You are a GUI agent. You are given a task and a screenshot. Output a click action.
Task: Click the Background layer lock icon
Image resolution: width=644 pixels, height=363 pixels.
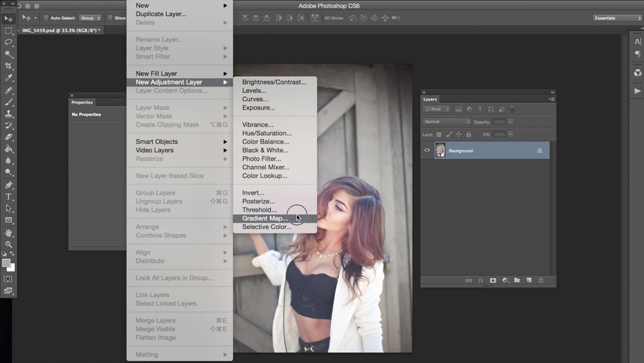pyautogui.click(x=540, y=150)
